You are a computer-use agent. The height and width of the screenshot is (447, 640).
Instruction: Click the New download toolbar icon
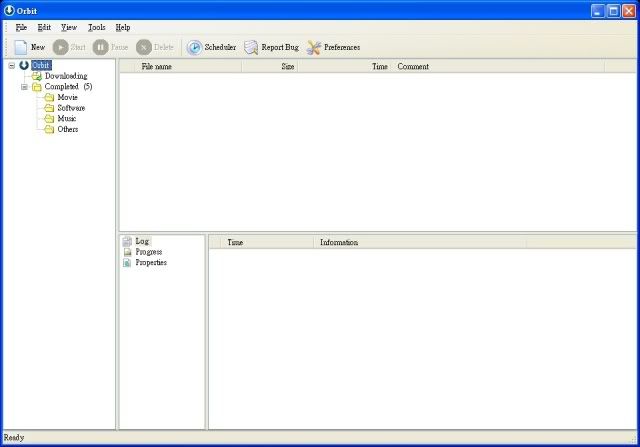coord(20,47)
